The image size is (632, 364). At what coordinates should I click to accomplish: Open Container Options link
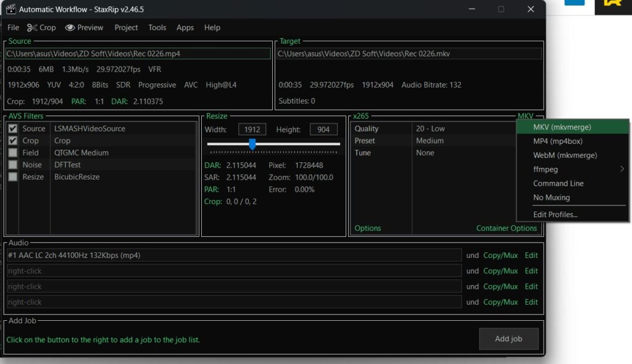click(x=506, y=228)
